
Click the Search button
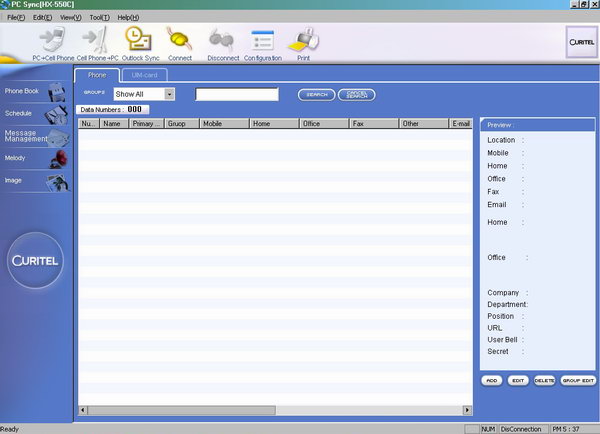pos(316,95)
